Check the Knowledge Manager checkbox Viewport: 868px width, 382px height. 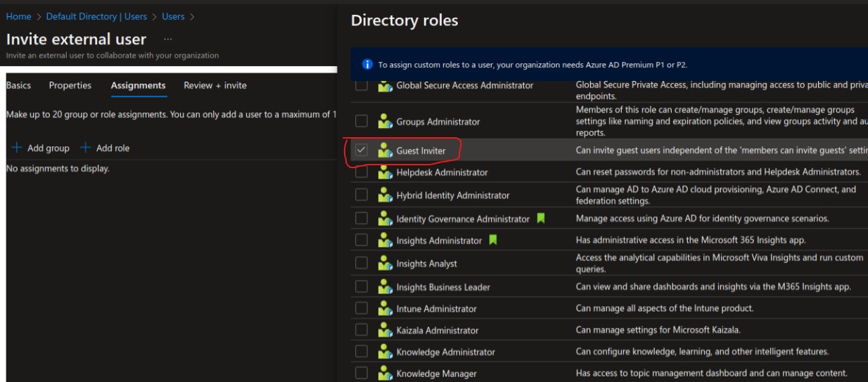pyautogui.click(x=362, y=374)
